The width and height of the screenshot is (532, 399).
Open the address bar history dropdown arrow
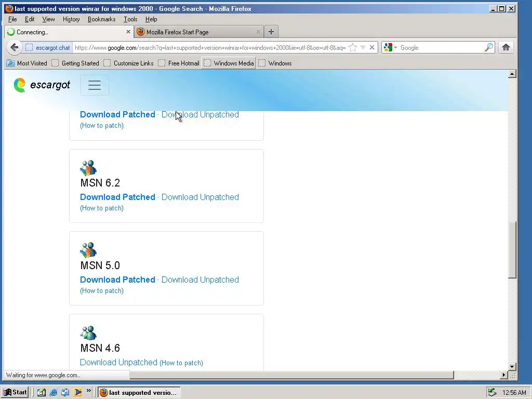click(363, 47)
